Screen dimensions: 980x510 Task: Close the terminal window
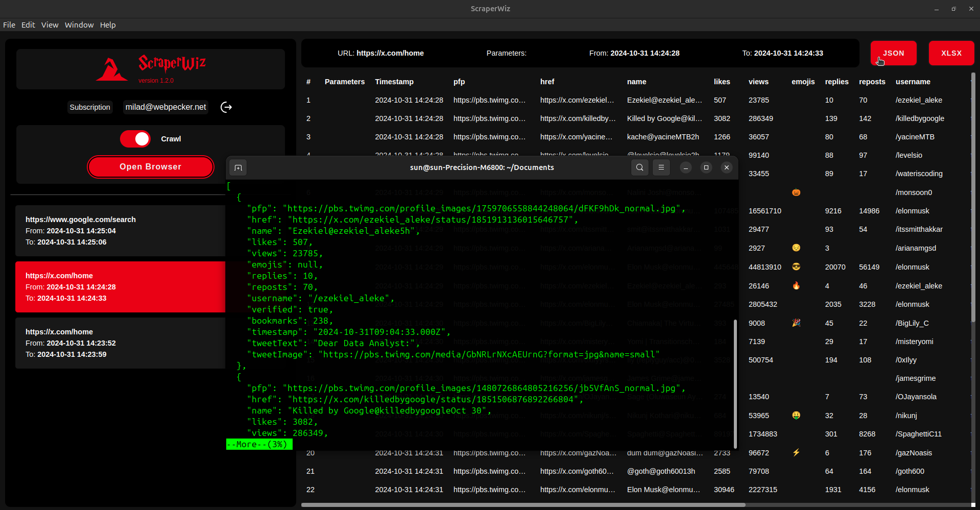click(x=726, y=167)
